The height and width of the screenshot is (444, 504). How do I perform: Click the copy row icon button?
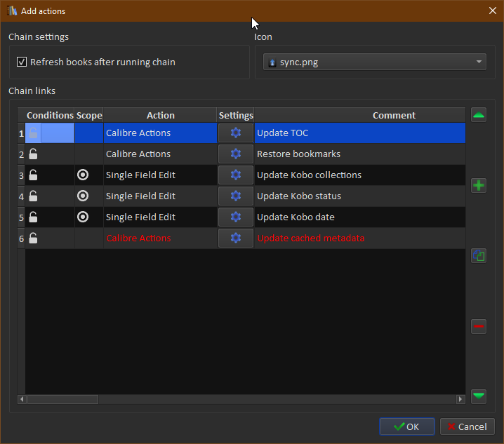479,256
